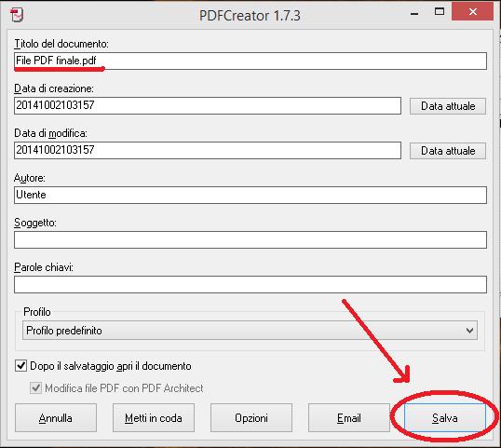This screenshot has width=501, height=448.
Task: Save the PDF with Salva button
Action: (x=445, y=417)
